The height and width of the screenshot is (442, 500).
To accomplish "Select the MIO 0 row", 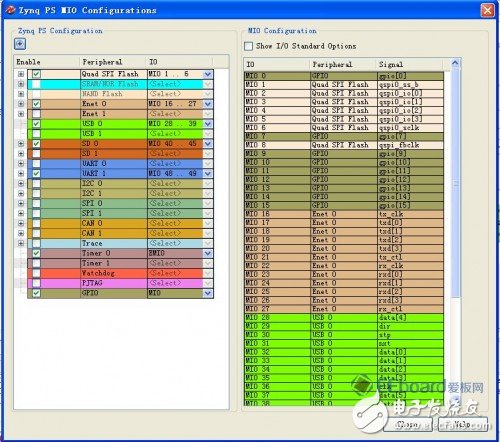I will pos(344,76).
